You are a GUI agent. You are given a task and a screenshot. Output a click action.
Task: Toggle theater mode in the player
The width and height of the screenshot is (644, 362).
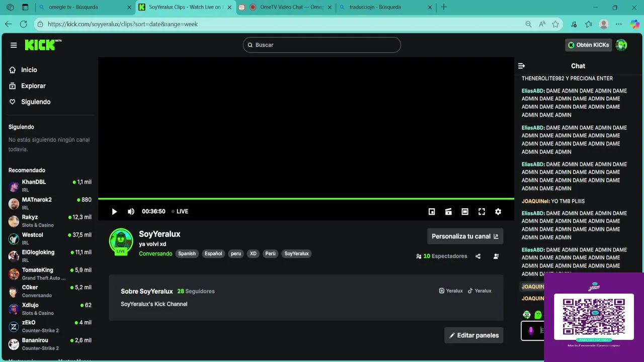point(465,212)
